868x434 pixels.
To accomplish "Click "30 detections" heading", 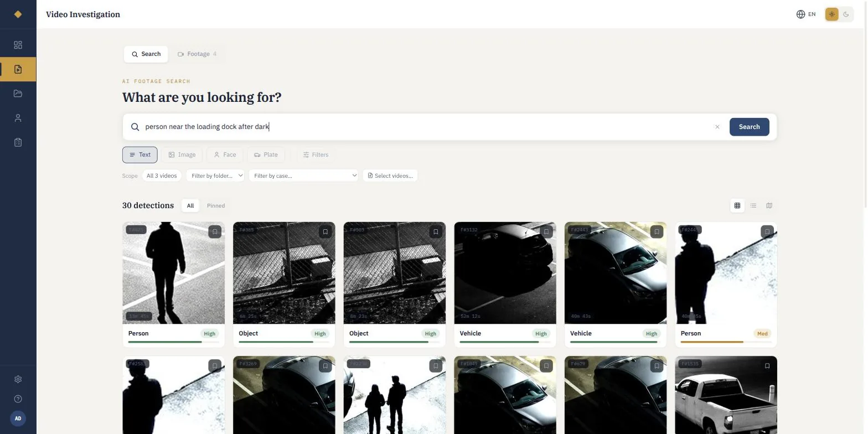I will point(148,205).
